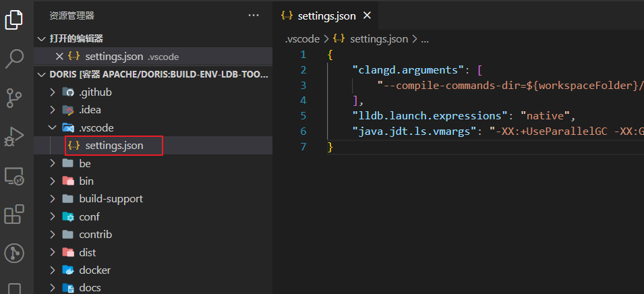Open the Run and Debug view

(15, 136)
